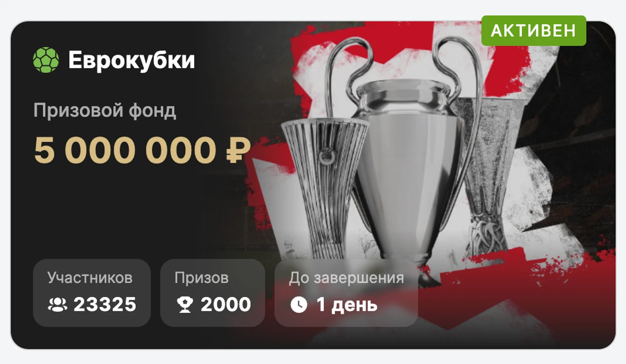Click the Призовой фонд label
The height and width of the screenshot is (364, 626).
[105, 110]
